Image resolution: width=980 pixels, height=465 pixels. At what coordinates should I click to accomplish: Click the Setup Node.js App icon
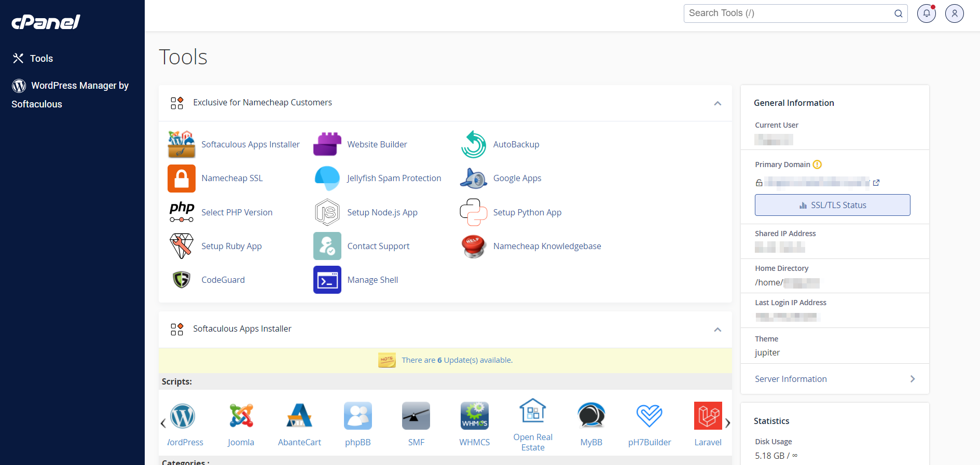click(x=327, y=212)
